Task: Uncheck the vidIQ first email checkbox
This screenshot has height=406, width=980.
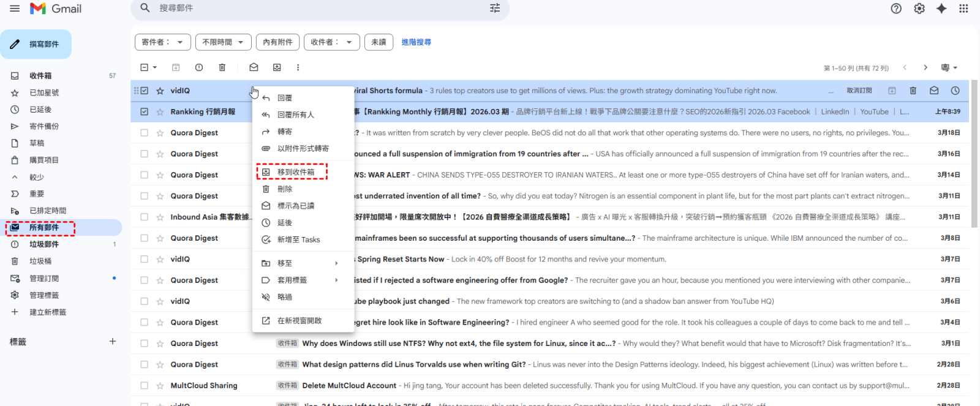Action: [144, 91]
